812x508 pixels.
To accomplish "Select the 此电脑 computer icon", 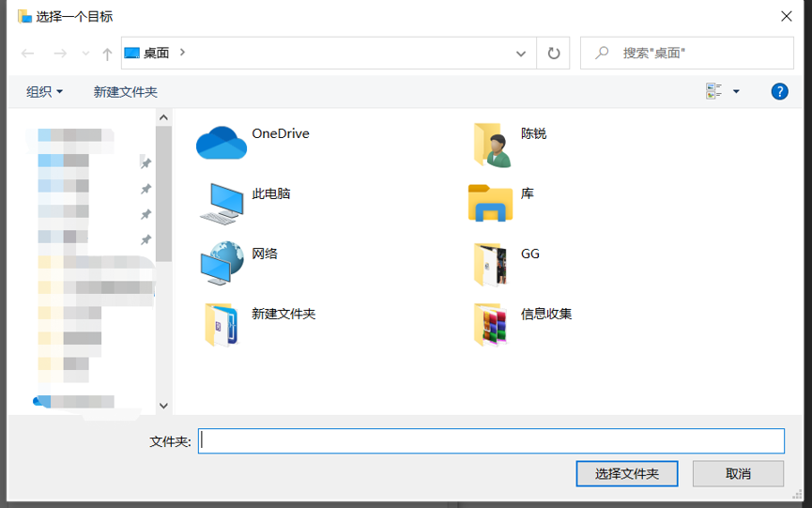I will coord(222,204).
